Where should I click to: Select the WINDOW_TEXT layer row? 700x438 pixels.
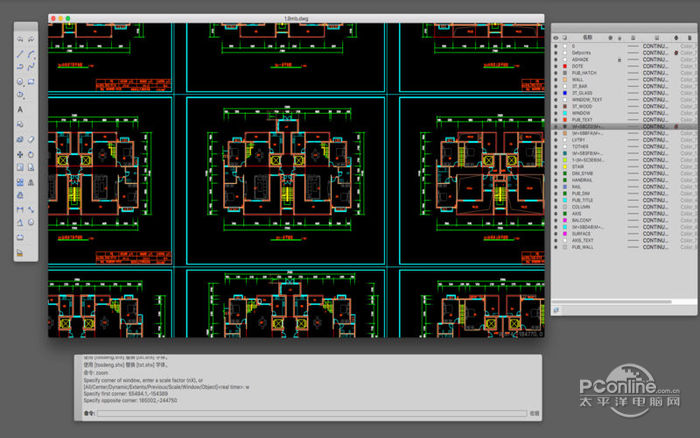point(624,100)
